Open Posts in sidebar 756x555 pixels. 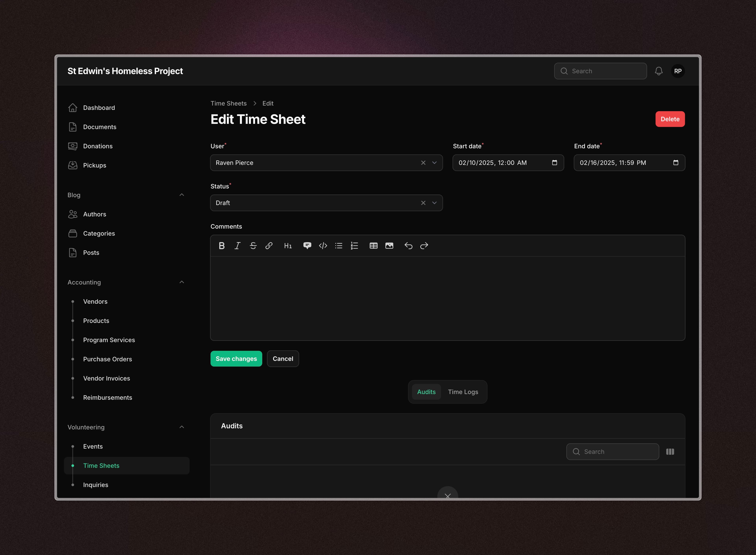coord(127,253)
